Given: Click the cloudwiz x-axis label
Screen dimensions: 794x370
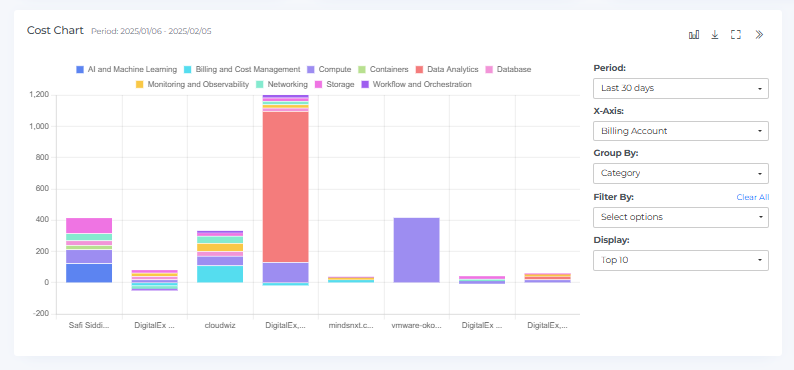Looking at the screenshot, I should coord(220,325).
